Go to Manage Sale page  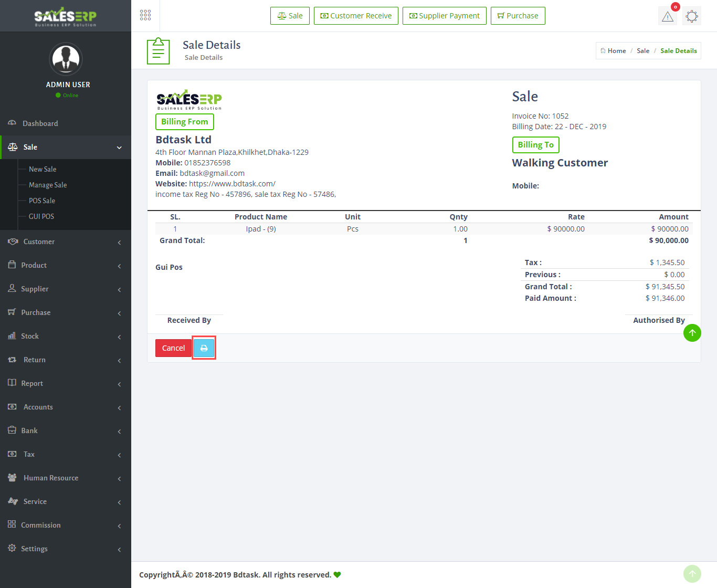point(48,185)
